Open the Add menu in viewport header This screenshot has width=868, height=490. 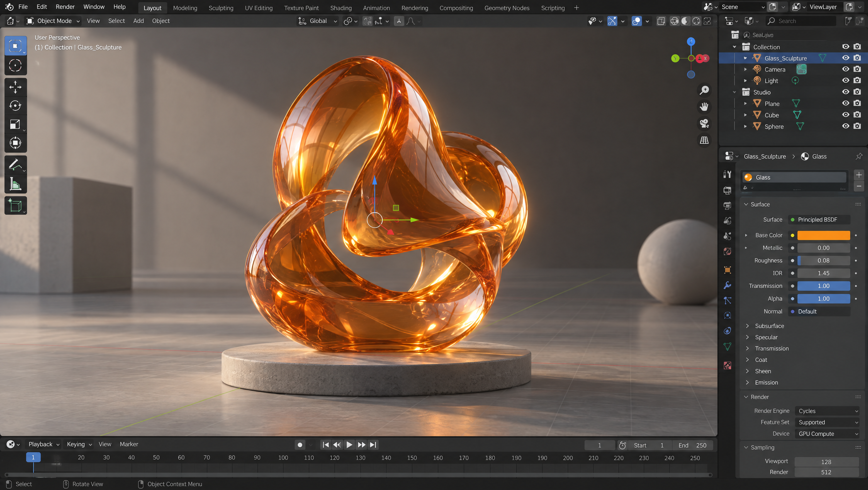click(138, 21)
